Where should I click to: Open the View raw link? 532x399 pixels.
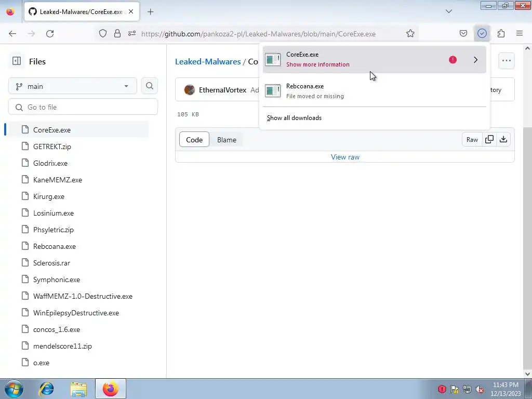[x=345, y=157]
